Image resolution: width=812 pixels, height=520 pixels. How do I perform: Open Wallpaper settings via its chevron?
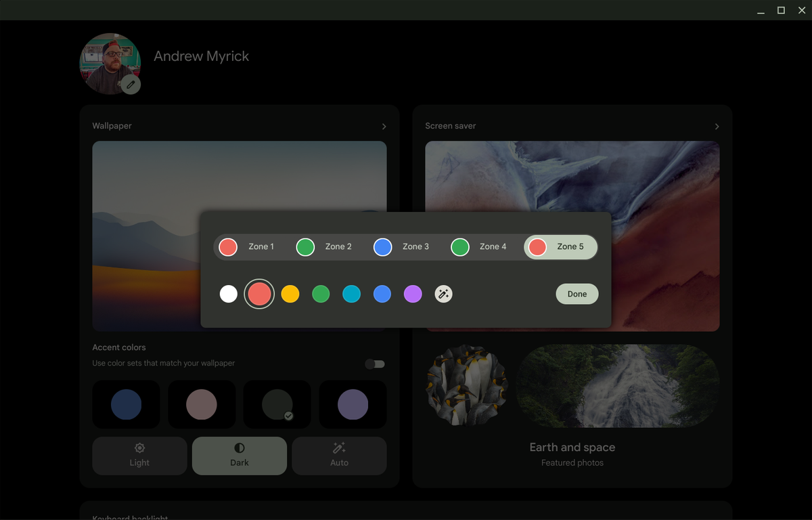pyautogui.click(x=384, y=126)
